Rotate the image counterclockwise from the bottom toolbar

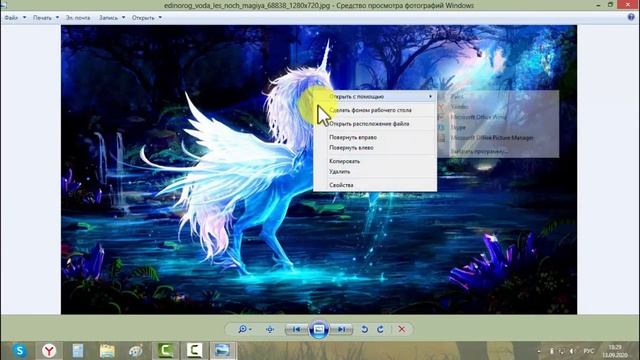point(364,329)
